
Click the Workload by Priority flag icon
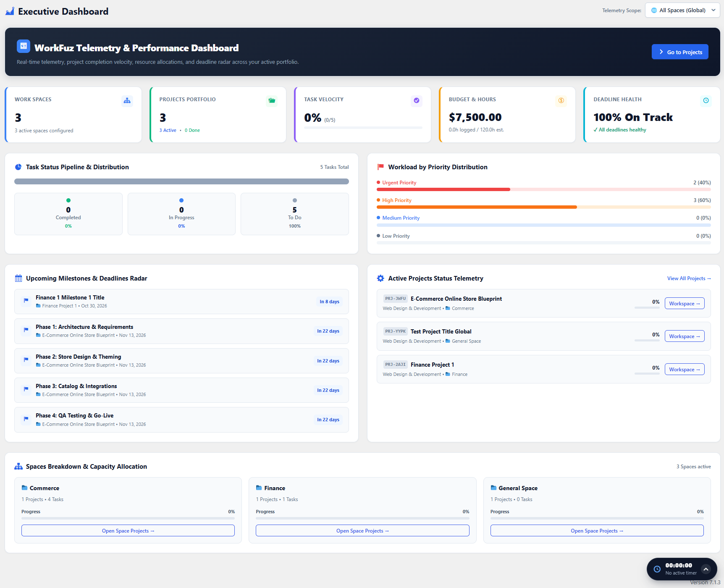click(x=380, y=167)
